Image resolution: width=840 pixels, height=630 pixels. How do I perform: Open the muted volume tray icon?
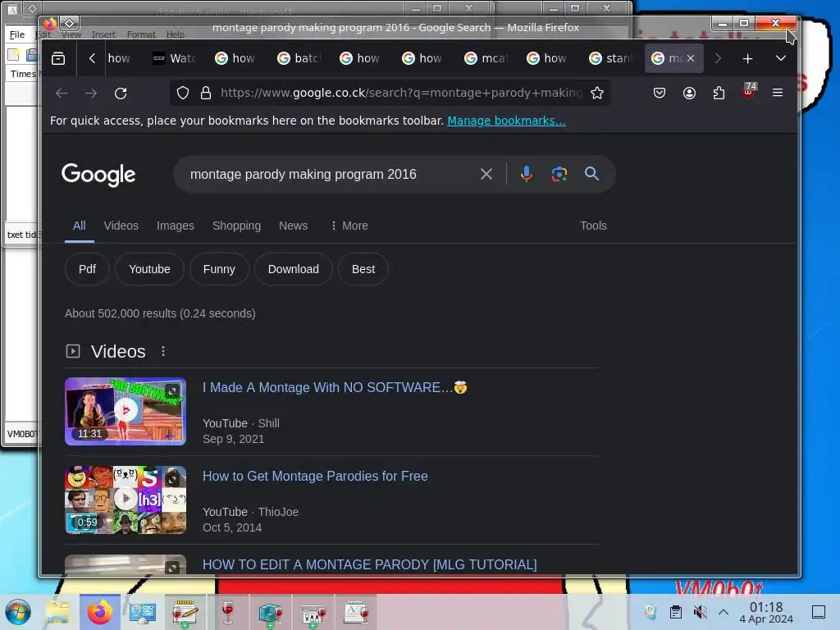click(x=700, y=612)
